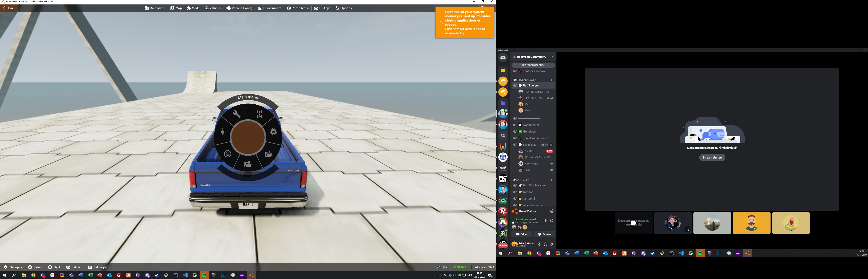Toggle Discord headphones deafen
Viewport: 868px width, 279px height.
pyautogui.click(x=546, y=244)
